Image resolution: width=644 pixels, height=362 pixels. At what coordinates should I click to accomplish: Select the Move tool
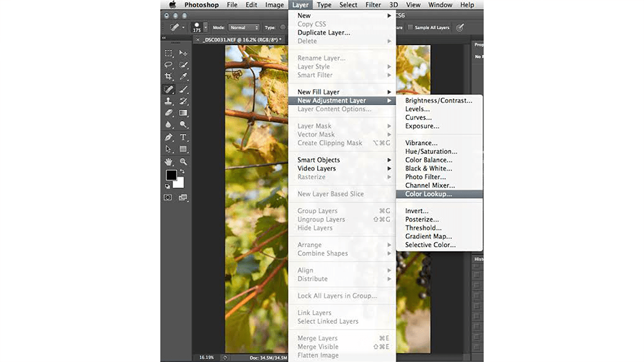[x=184, y=53]
